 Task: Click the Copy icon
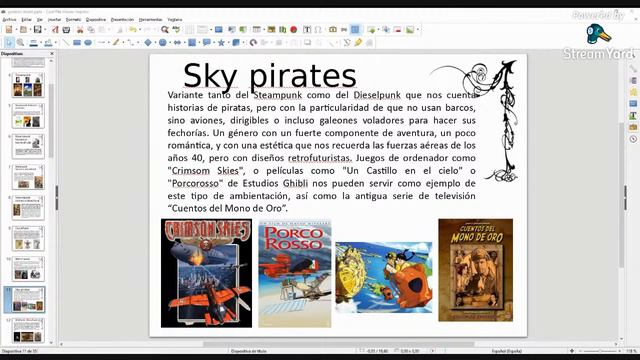pyautogui.click(x=91, y=29)
